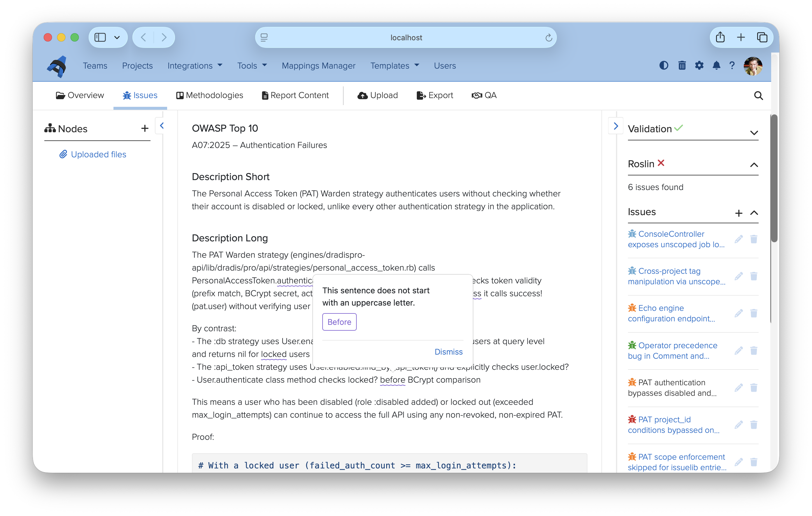Show Safari tab overview

[x=762, y=37]
